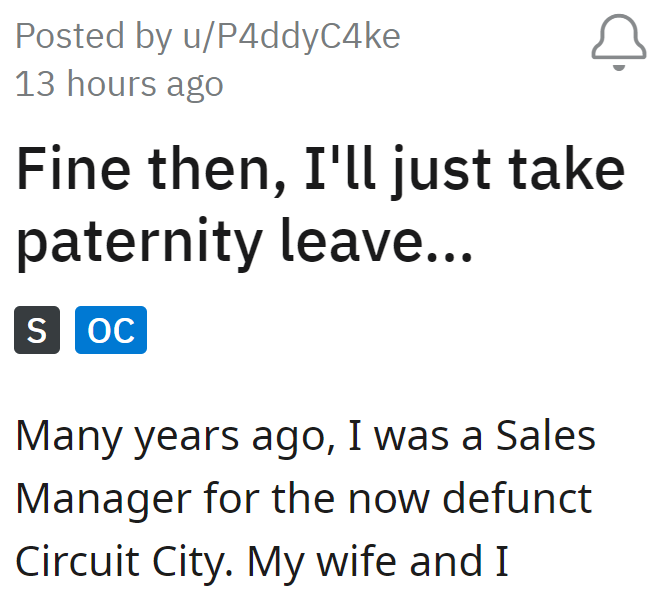The width and height of the screenshot is (657, 591).
Task: Click the dark "S" flair badge
Action: [37, 330]
